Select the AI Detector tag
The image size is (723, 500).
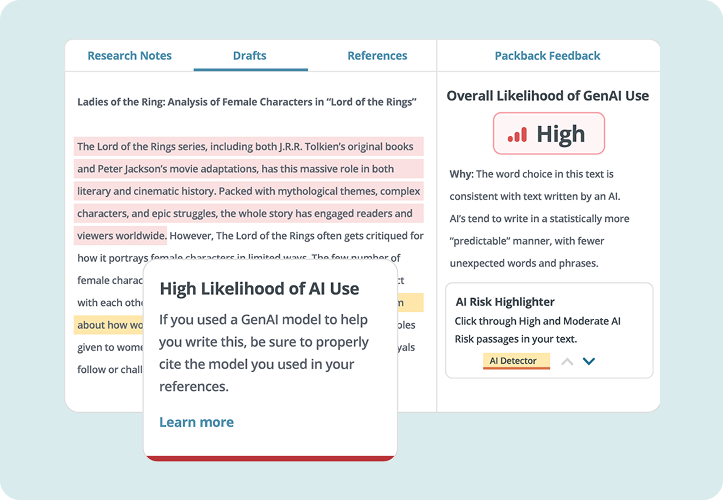[x=513, y=361]
